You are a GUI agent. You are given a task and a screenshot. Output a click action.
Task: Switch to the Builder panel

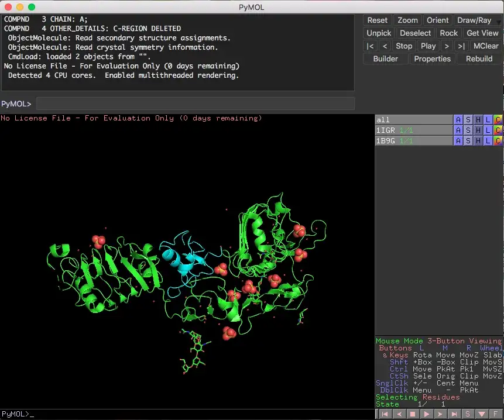click(385, 58)
